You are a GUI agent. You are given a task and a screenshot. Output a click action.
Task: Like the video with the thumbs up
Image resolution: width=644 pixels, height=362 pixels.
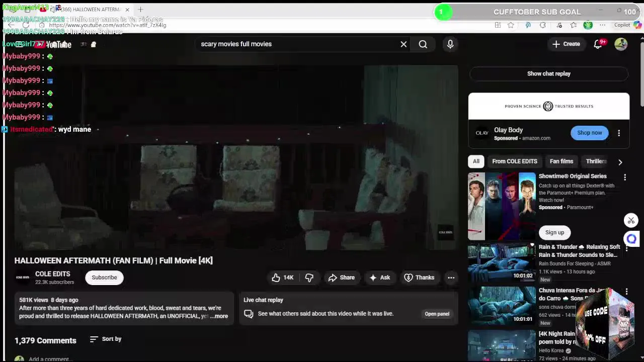282,278
